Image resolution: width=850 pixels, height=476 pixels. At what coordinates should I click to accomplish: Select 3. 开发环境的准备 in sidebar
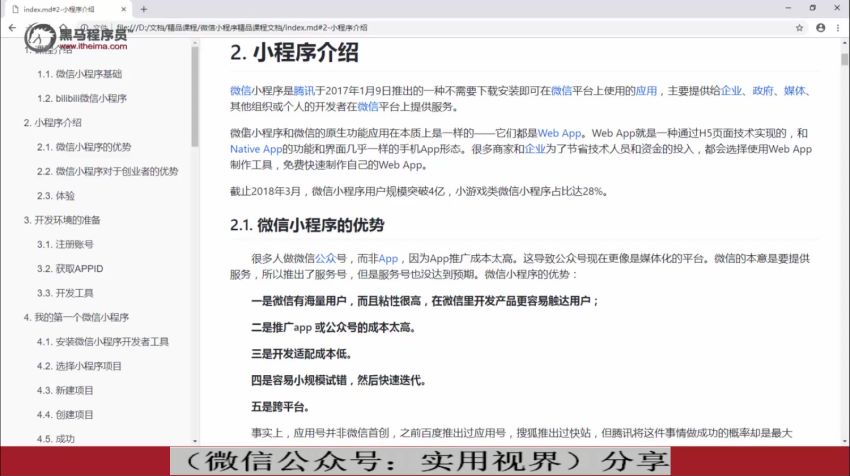pyautogui.click(x=62, y=220)
